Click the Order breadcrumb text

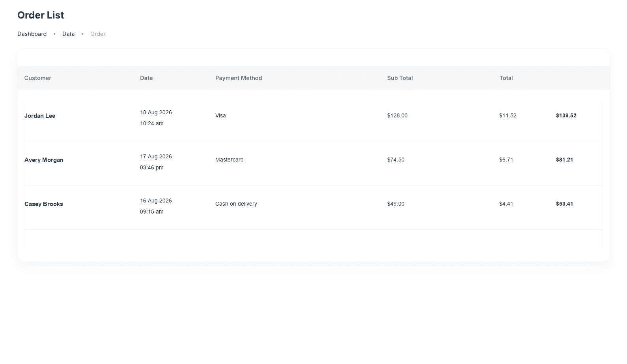(98, 34)
